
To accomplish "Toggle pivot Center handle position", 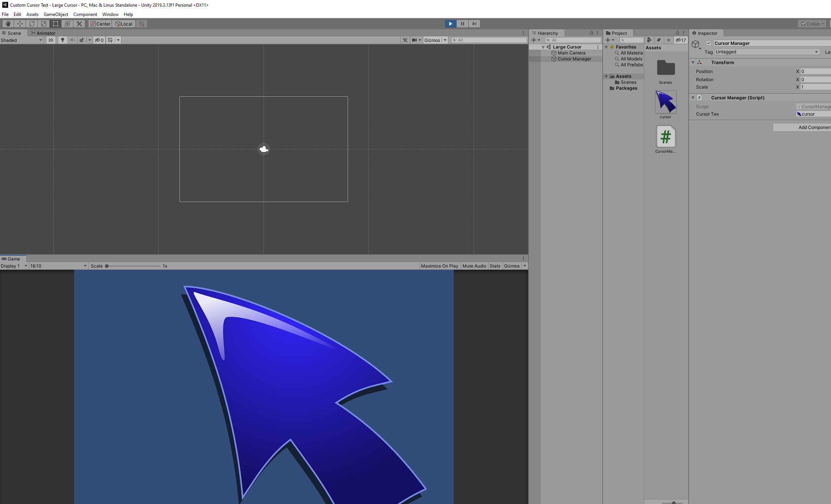I will [100, 24].
